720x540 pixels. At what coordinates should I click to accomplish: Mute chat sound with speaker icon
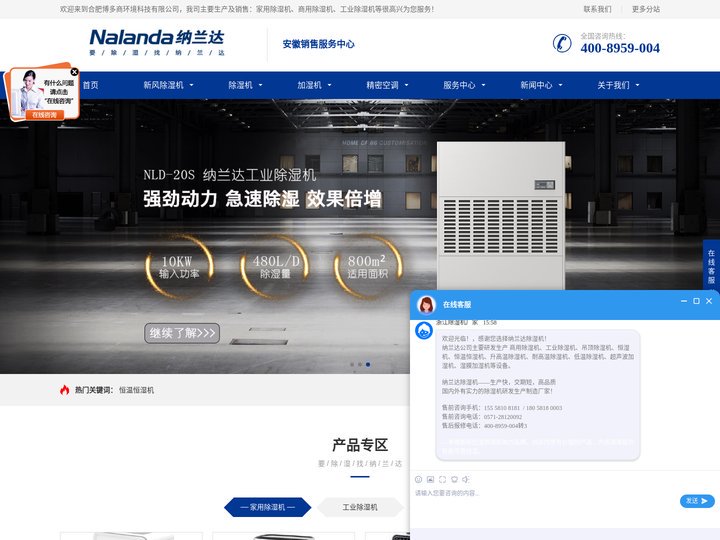pos(466,479)
